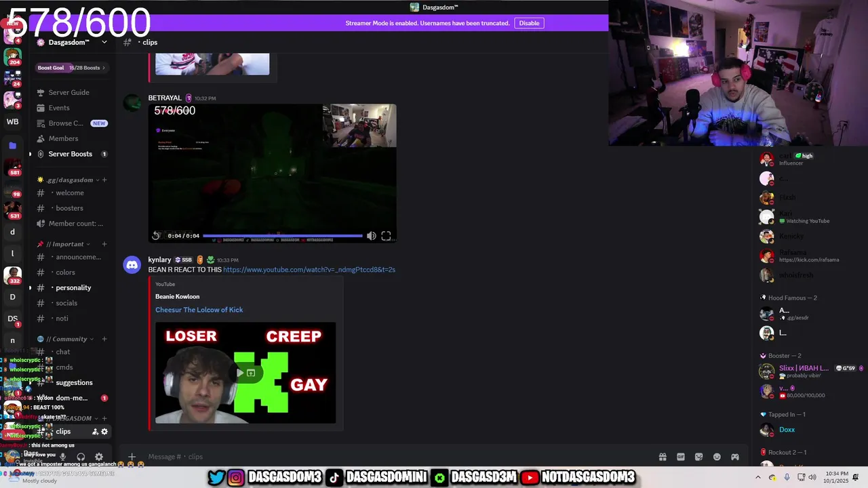
Task: Go to the personality channel
Action: pyautogui.click(x=71, y=287)
